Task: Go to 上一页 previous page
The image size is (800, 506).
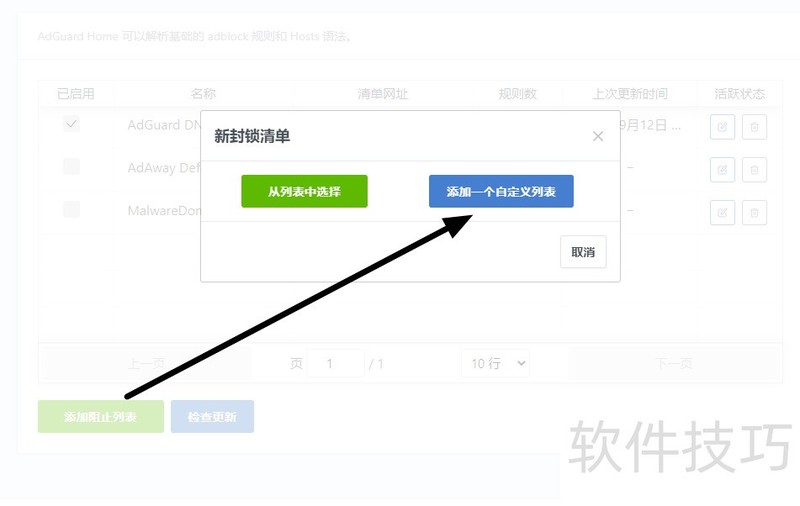Action: 146,363
